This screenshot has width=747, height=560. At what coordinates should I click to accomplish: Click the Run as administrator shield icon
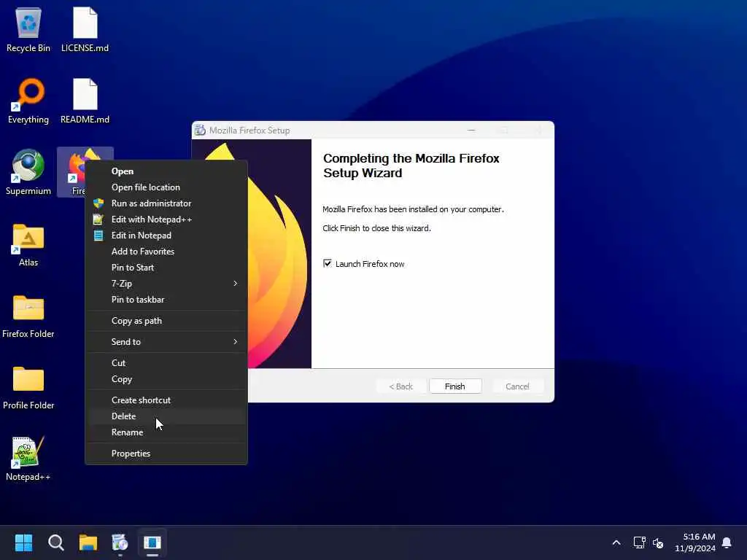click(x=98, y=203)
